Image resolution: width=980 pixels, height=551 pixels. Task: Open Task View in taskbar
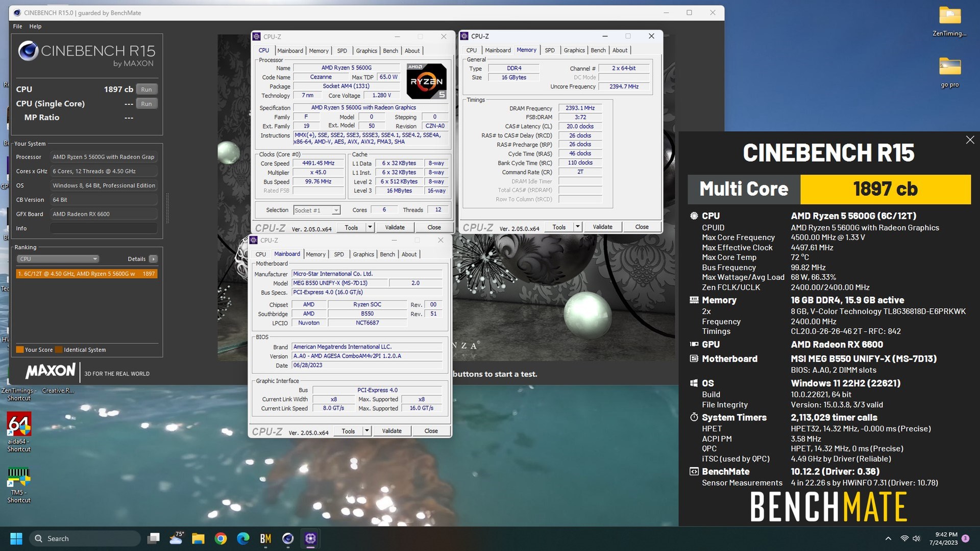(153, 538)
